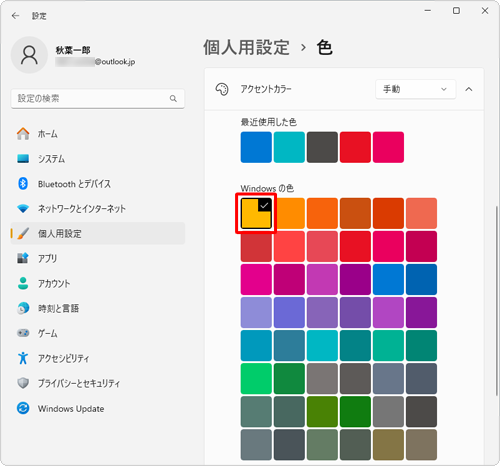The height and width of the screenshot is (466, 500).
Task: Open the アカウント settings section
Action: (98, 283)
